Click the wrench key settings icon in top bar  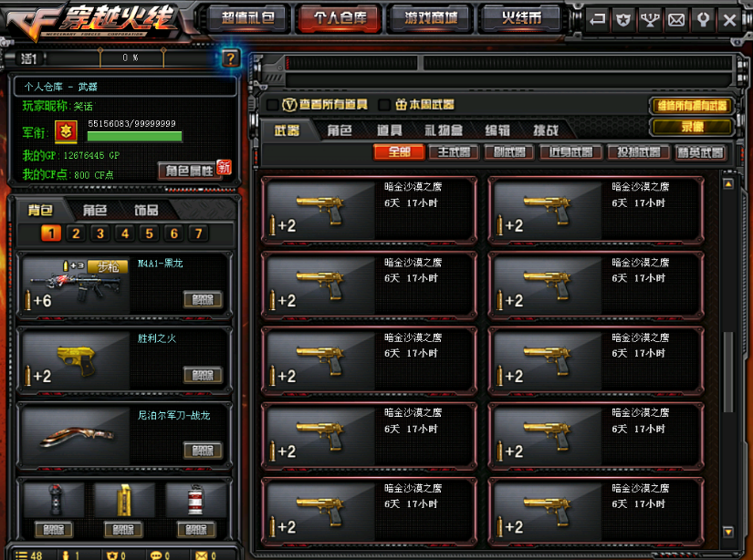pos(703,20)
